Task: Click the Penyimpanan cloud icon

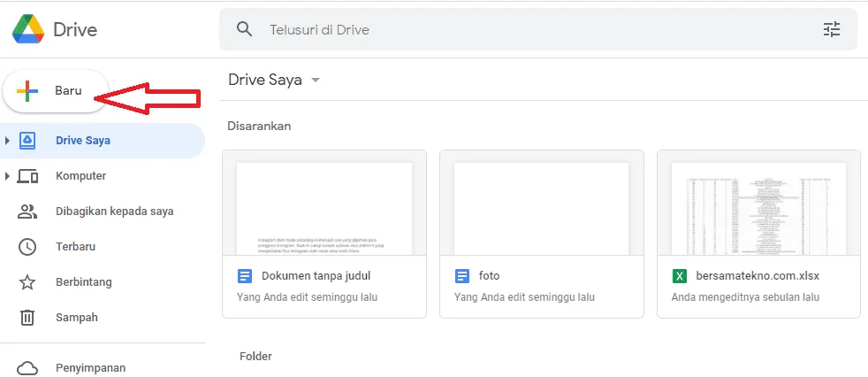Action: pos(27,368)
